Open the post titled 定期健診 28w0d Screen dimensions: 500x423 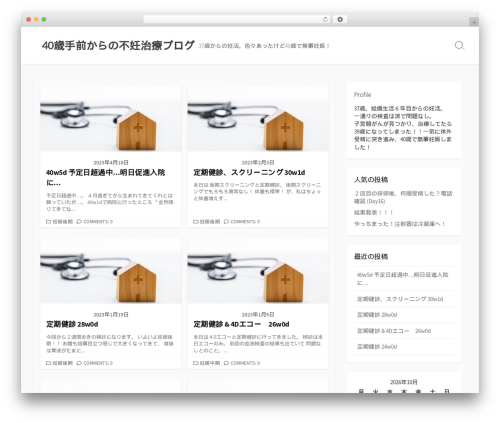coord(72,324)
